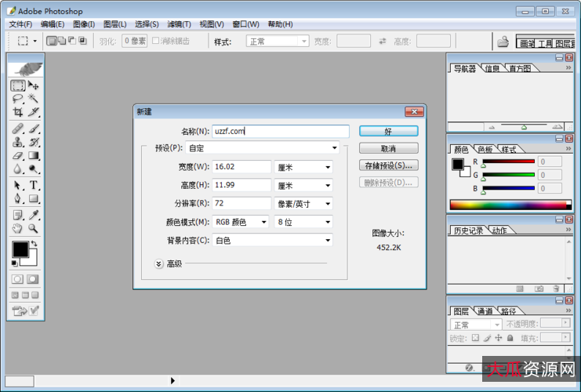The height and width of the screenshot is (392, 581).
Task: Pick the History Brush tool
Action: coord(34,142)
